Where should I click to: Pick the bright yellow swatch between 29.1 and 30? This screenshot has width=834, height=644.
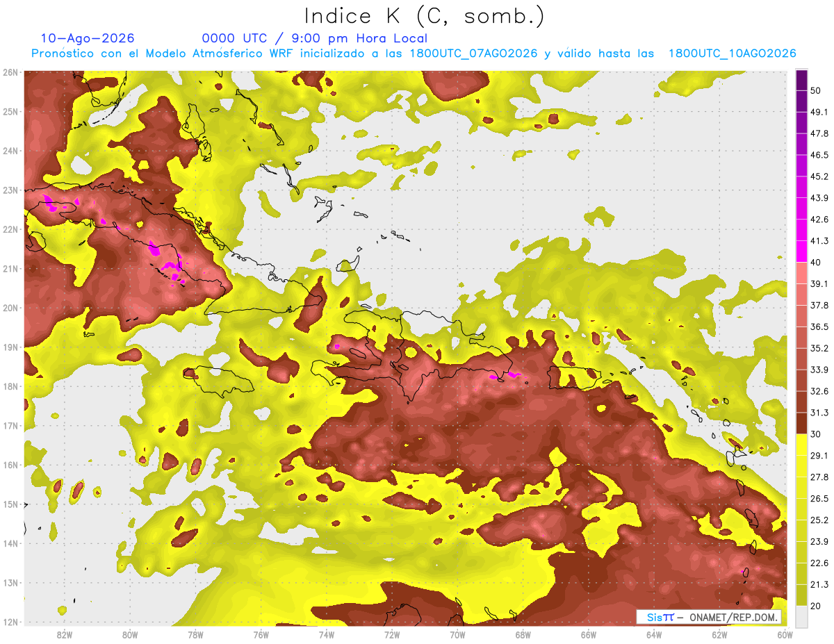[801, 445]
